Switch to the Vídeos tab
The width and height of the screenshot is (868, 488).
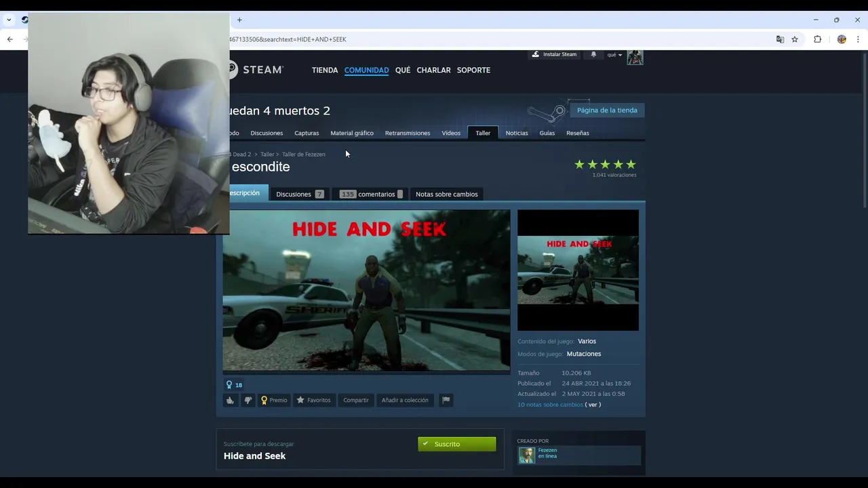pyautogui.click(x=451, y=133)
